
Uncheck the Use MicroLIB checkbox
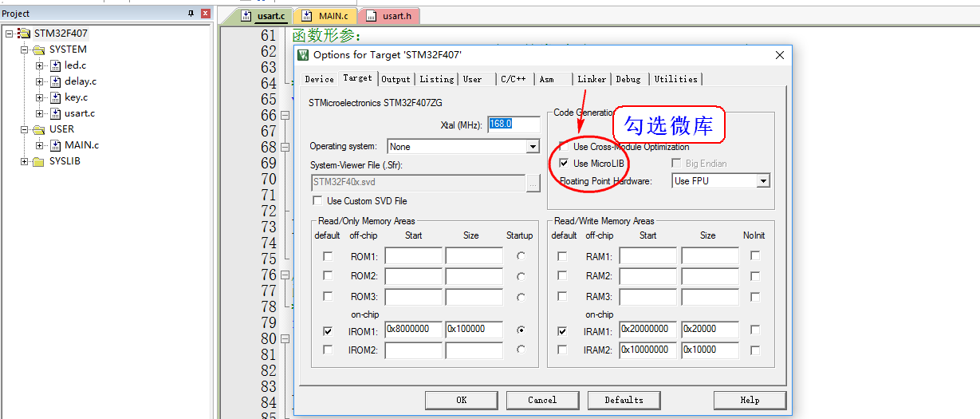tap(565, 164)
